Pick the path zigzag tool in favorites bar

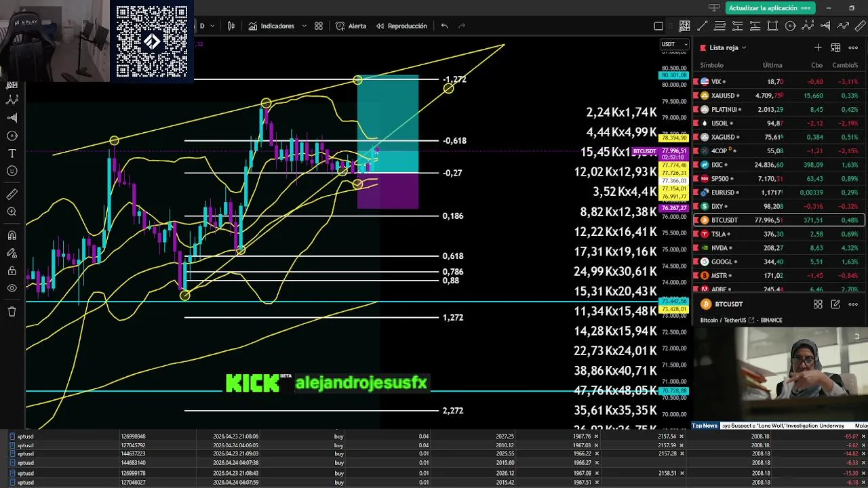[x=843, y=26]
